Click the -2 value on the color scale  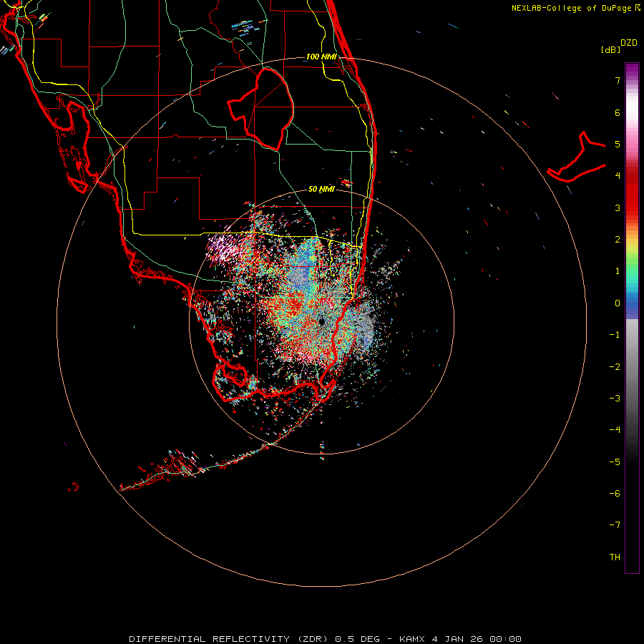coord(615,367)
